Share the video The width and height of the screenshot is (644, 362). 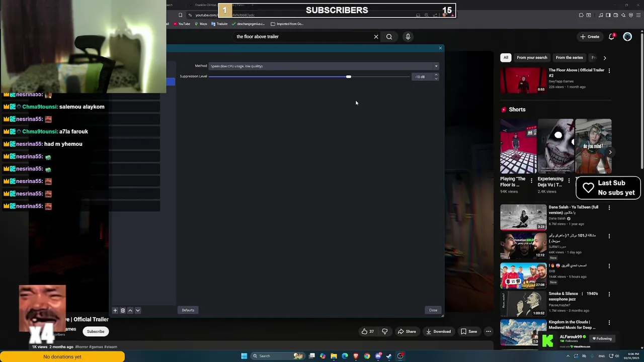click(407, 331)
